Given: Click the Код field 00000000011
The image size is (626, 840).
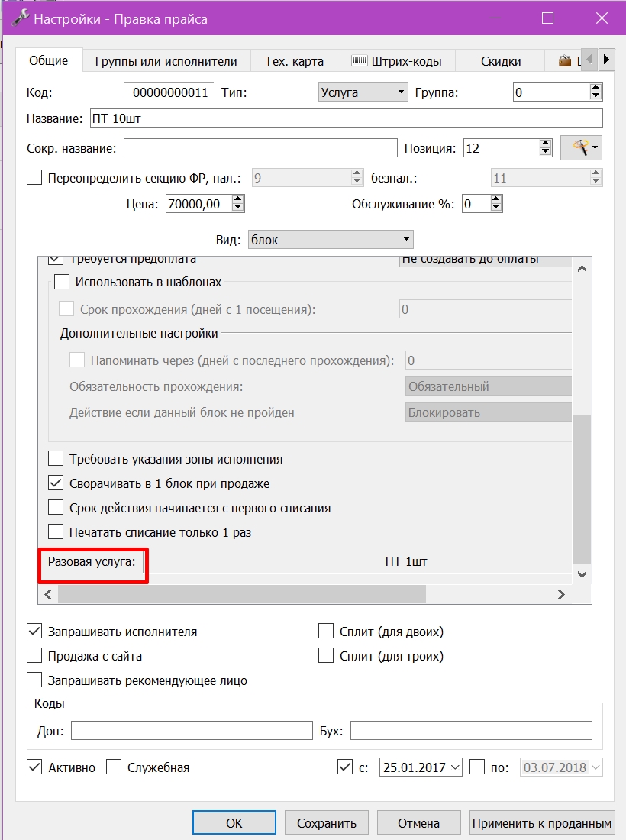Looking at the screenshot, I should tap(169, 92).
